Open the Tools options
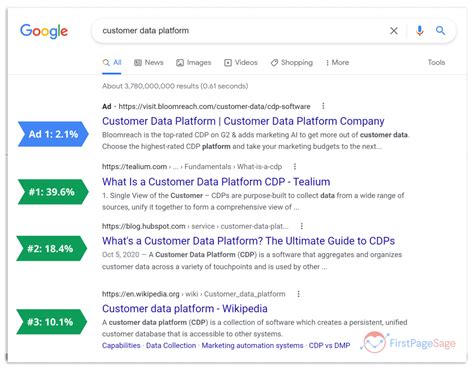The height and width of the screenshot is (369, 474). [x=436, y=62]
